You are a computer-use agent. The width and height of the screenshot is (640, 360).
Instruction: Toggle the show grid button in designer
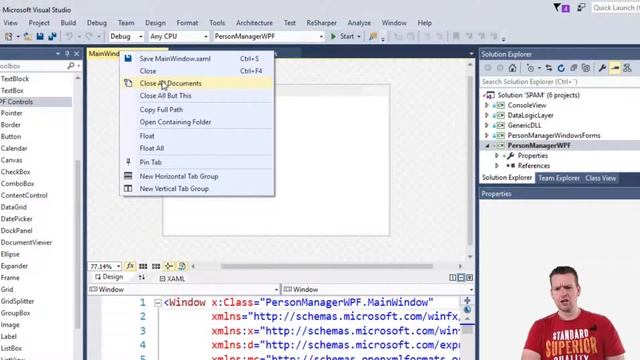click(x=143, y=266)
